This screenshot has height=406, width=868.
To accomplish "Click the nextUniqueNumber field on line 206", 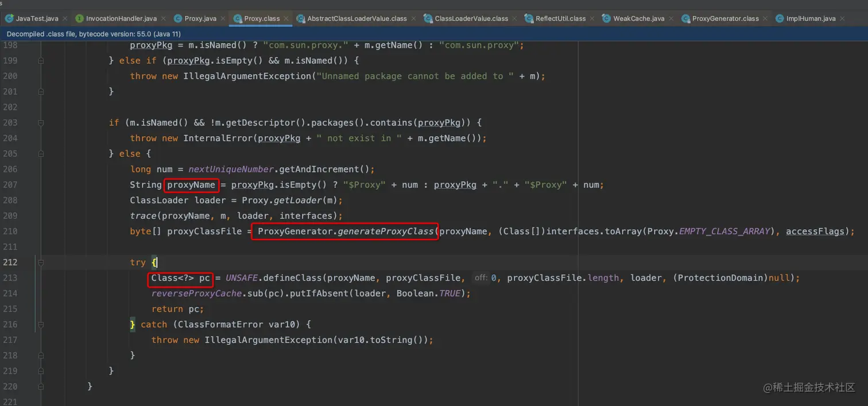I will point(231,169).
